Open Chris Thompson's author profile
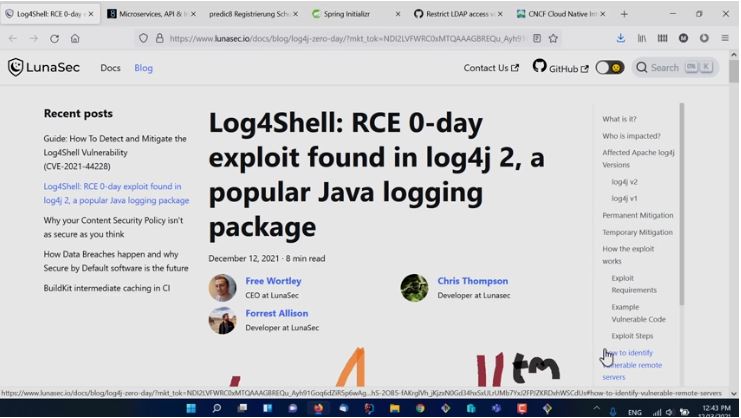Viewport: 741px width, 418px height. click(473, 281)
